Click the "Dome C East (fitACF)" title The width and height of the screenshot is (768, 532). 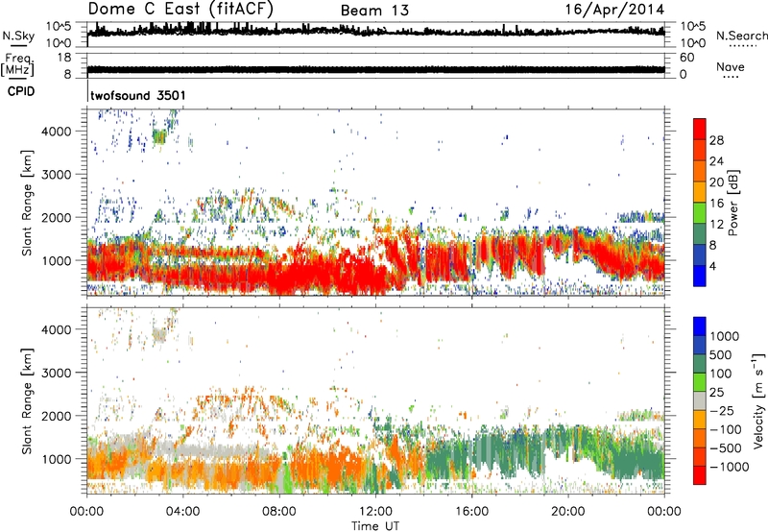click(x=180, y=10)
